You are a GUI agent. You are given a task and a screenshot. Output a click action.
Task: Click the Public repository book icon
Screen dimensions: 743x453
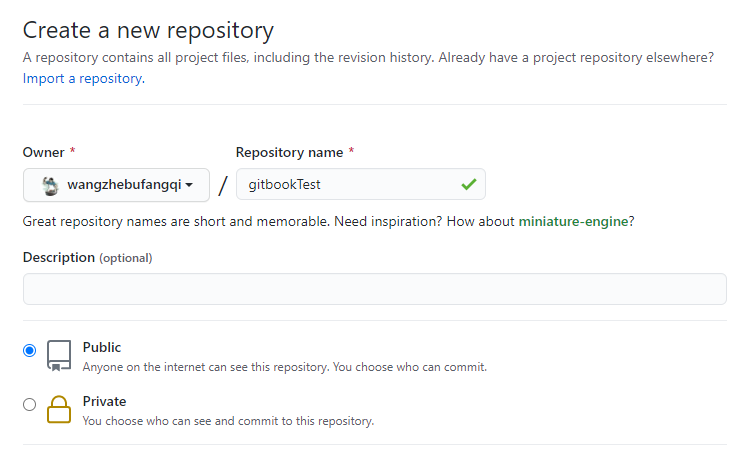point(59,355)
